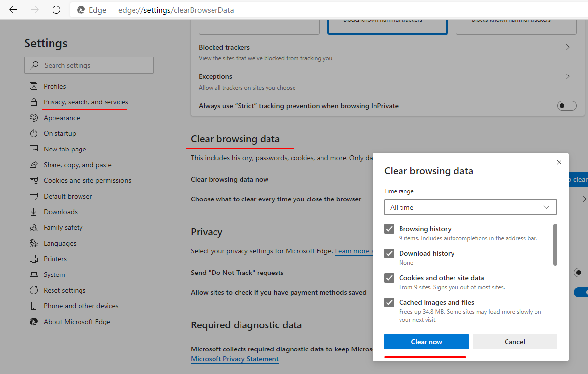Expand the Blocked trackers chevron
588x374 pixels.
click(x=568, y=47)
